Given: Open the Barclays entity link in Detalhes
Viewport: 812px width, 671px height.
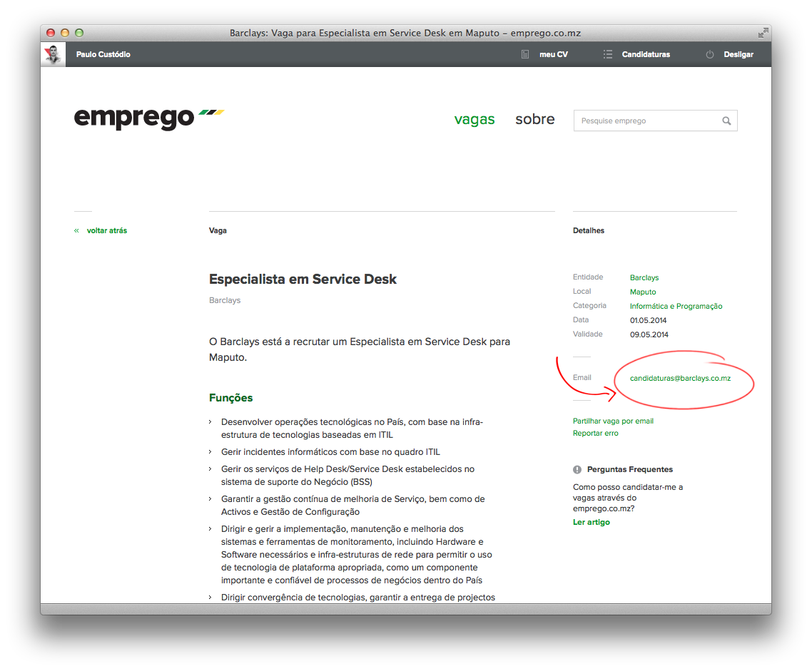Looking at the screenshot, I should pos(644,278).
